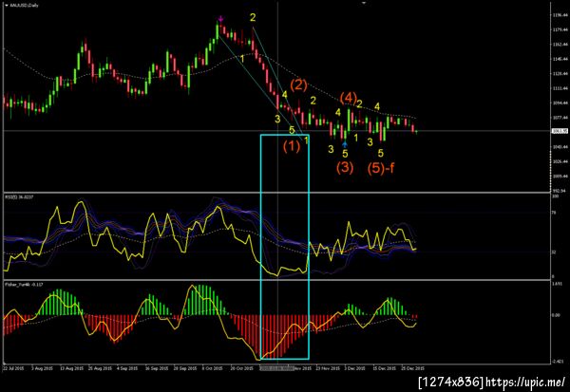Select the orange (2) wave label
The image size is (570, 392).
click(x=299, y=84)
